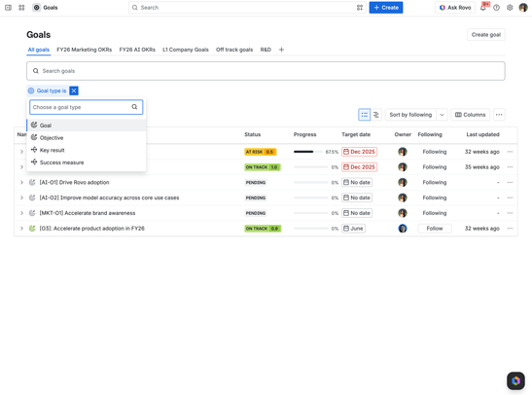Image resolution: width=532 pixels, height=395 pixels.
Task: Remove the Goal type filter with X
Action: [74, 90]
